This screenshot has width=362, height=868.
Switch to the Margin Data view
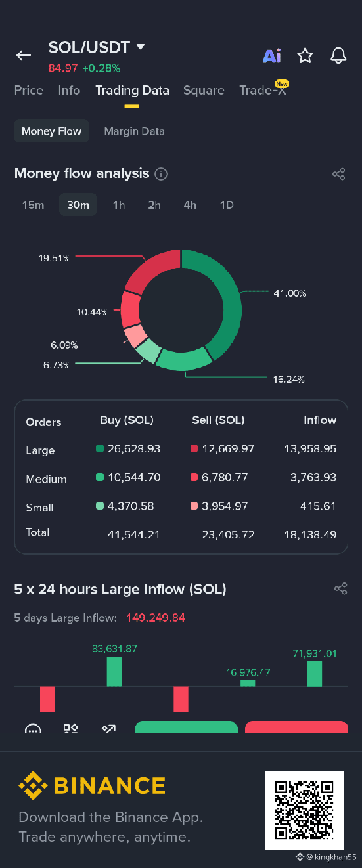pyautogui.click(x=134, y=131)
